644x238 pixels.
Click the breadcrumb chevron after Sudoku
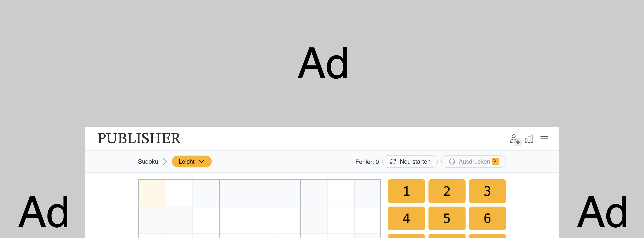point(165,161)
